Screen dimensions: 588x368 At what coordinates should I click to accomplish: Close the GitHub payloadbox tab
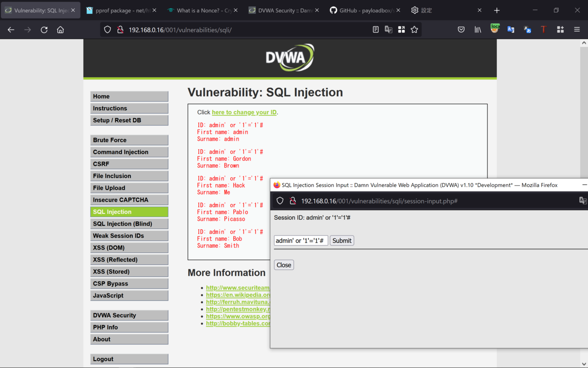point(398,10)
